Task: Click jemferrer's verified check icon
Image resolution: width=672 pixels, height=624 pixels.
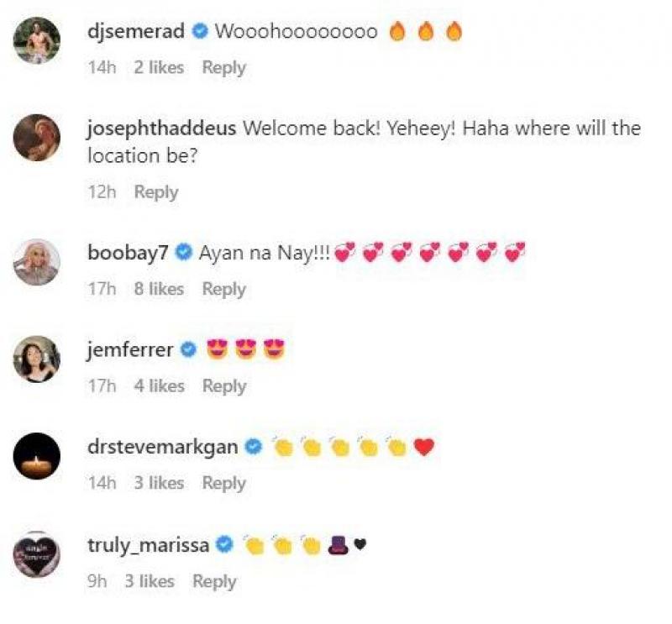Action: coord(188,349)
